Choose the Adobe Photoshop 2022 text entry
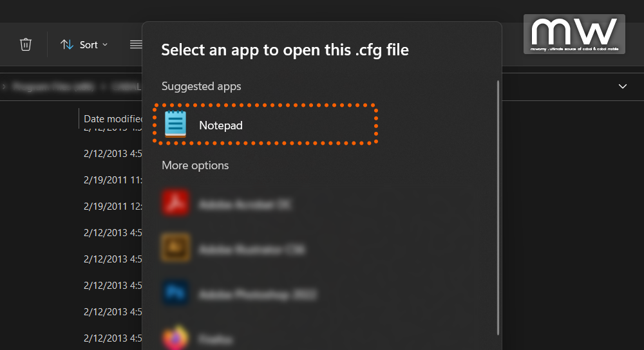This screenshot has width=644, height=350. (x=258, y=295)
